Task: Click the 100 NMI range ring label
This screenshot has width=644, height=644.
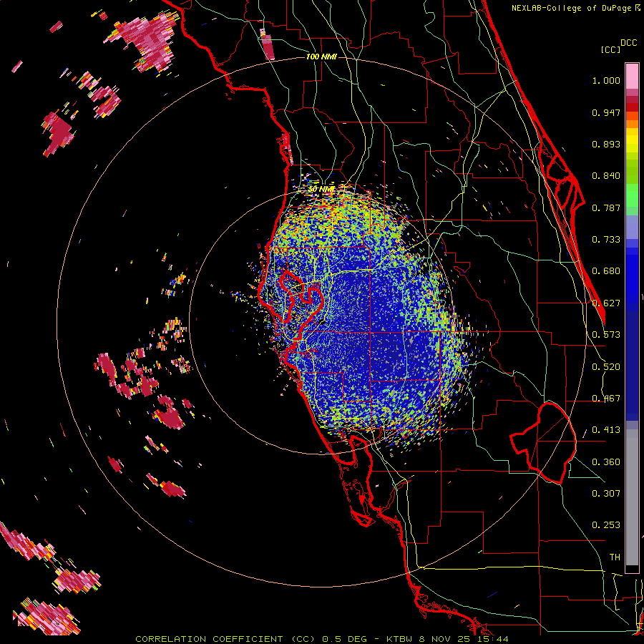Action: pos(321,57)
